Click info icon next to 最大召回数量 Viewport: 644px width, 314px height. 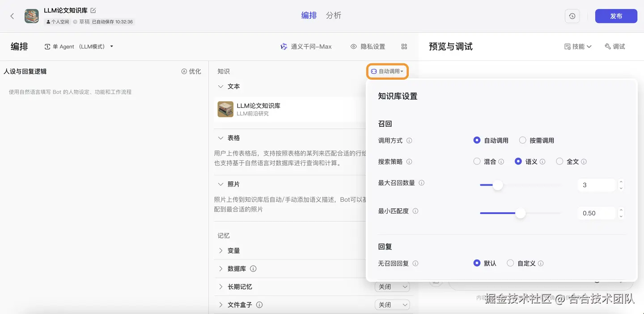422,183
